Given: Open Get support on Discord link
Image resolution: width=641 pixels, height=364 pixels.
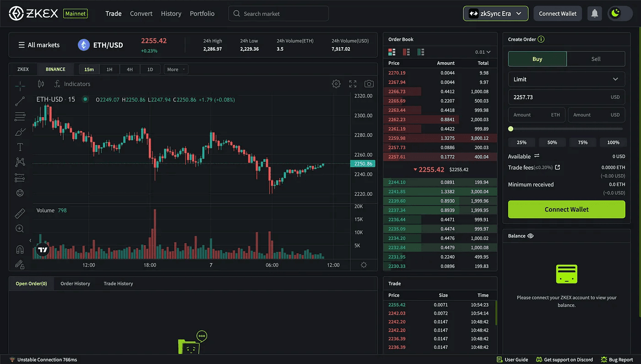Looking at the screenshot, I should coord(565,360).
